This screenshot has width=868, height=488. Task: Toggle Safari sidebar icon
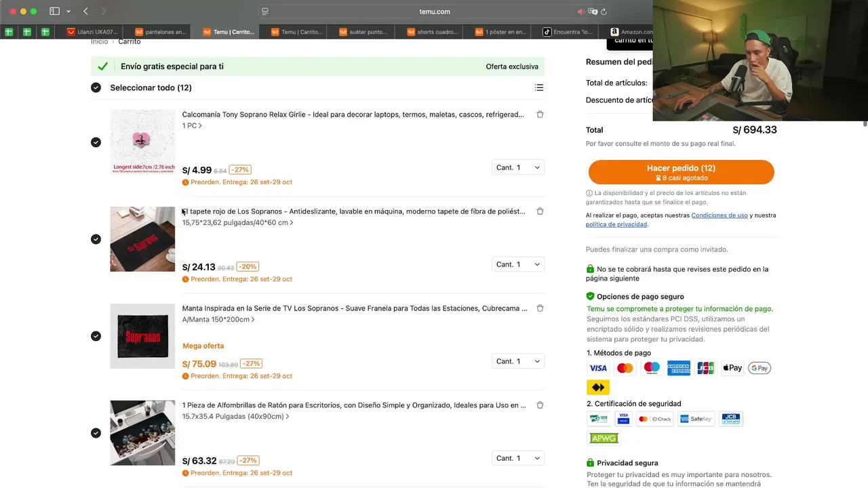[54, 12]
